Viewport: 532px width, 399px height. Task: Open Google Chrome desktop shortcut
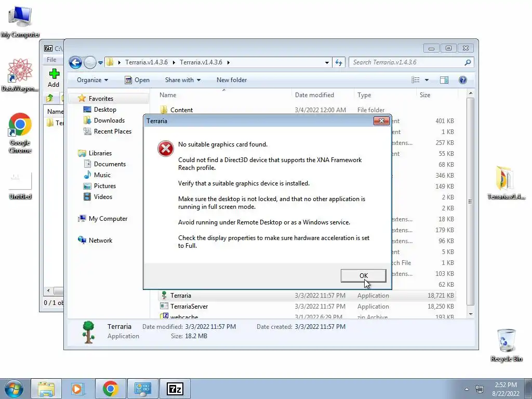(x=20, y=133)
